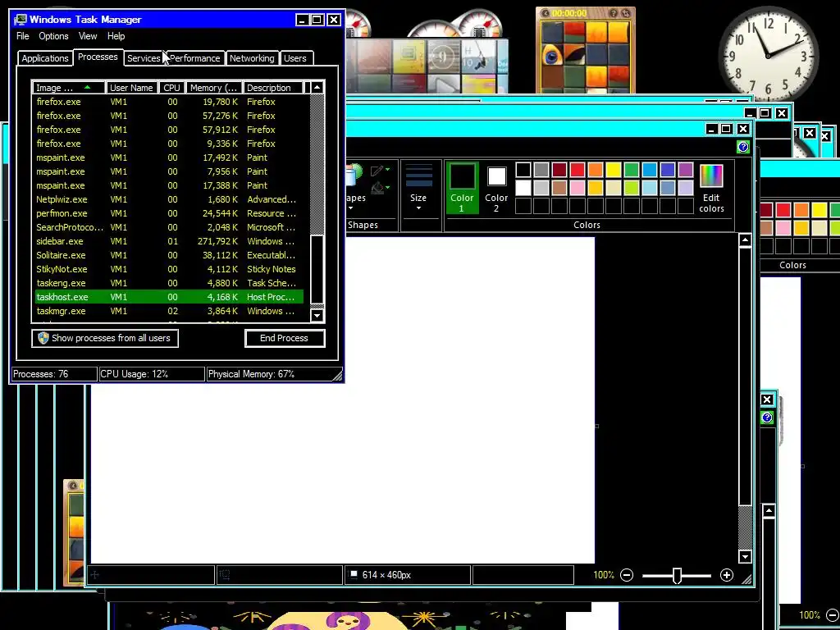
Task: Click the picture puzzle gadget's solve icon
Action: point(625,13)
